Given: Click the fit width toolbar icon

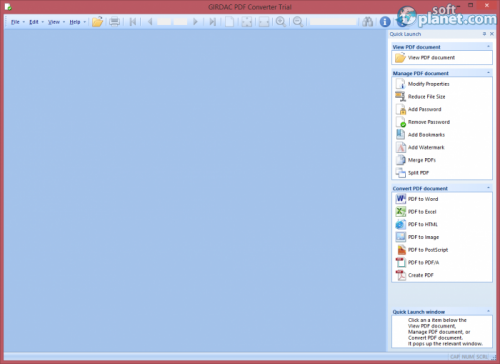Looking at the screenshot, I should [264, 22].
